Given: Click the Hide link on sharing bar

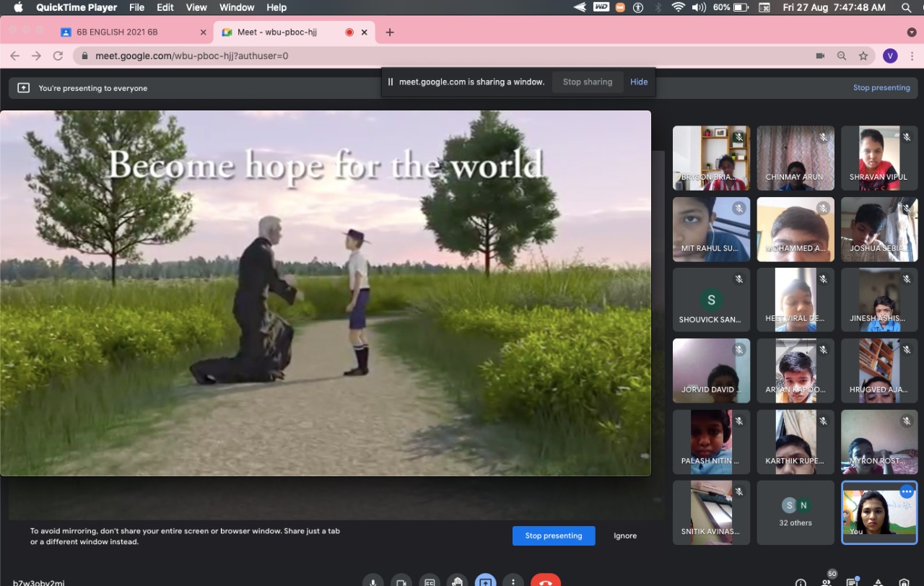Looking at the screenshot, I should click(639, 82).
